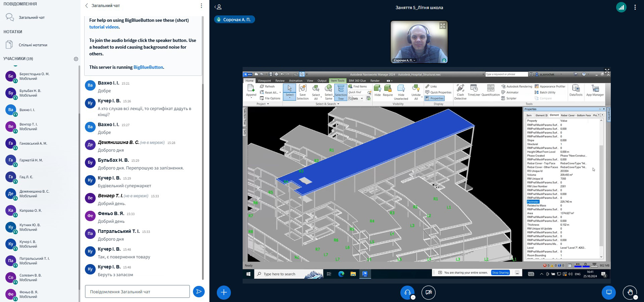The height and width of the screenshot is (302, 644).
Task: Expand the Select & Search group dropdown
Action: tap(328, 104)
